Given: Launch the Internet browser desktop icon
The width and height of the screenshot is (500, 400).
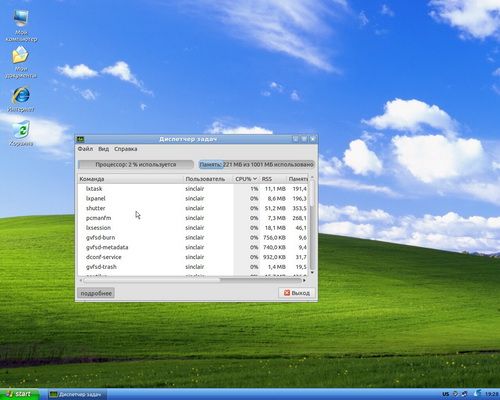Looking at the screenshot, I should 21,99.
